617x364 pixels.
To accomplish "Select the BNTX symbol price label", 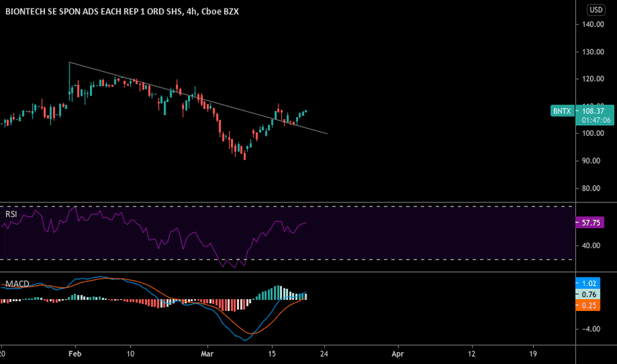I will 562,111.
